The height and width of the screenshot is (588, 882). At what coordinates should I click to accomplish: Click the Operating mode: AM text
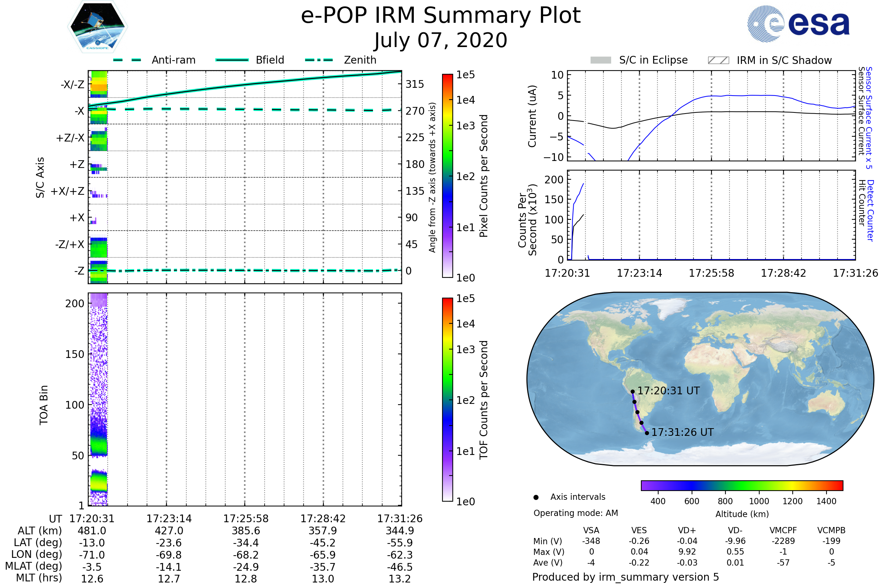point(576,513)
